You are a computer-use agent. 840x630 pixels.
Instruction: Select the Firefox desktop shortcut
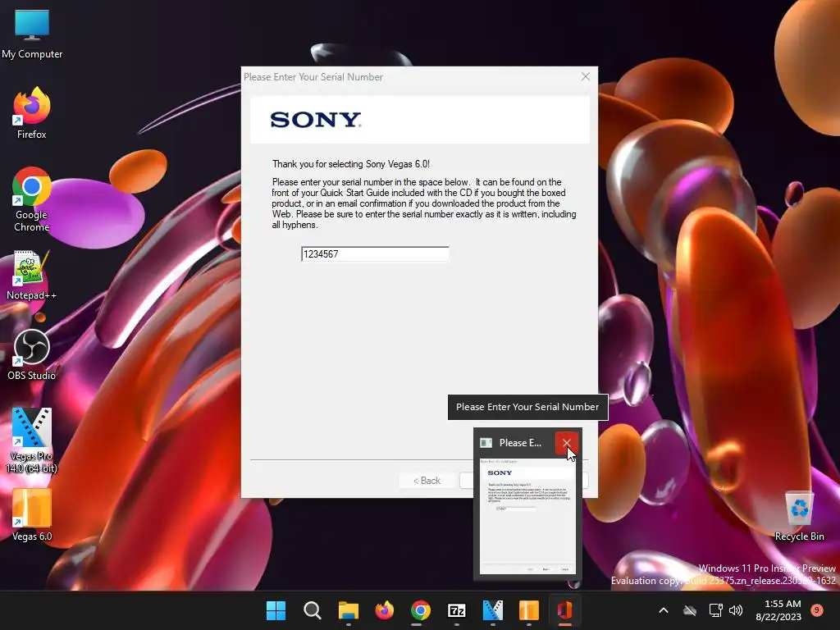tap(32, 113)
